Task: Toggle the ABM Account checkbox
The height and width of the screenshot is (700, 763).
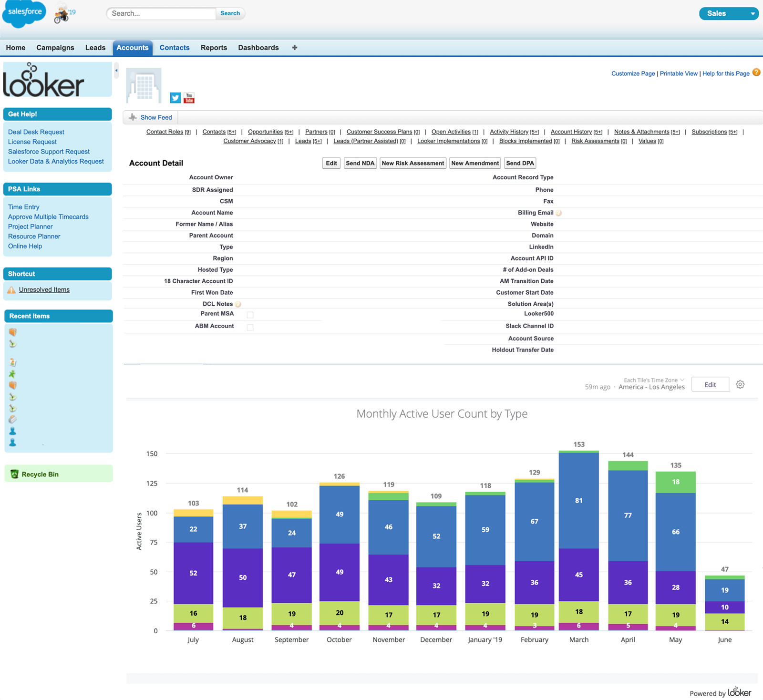Action: point(250,327)
